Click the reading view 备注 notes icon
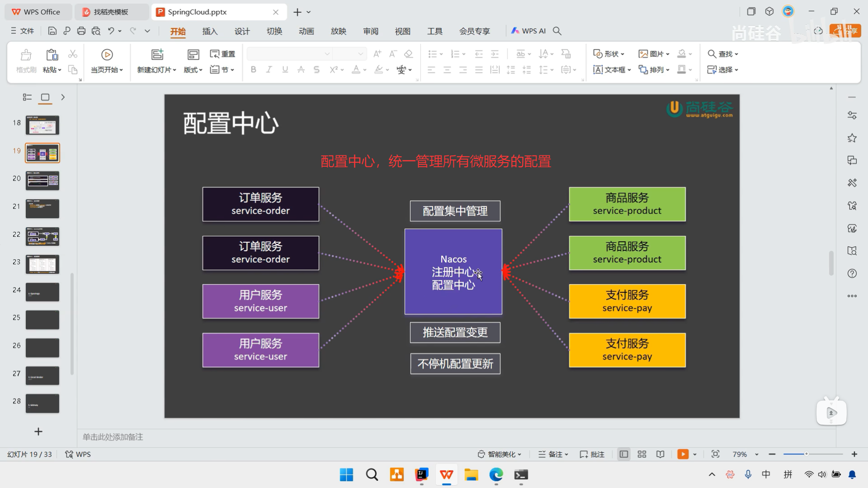868x488 pixels. [x=552, y=454]
